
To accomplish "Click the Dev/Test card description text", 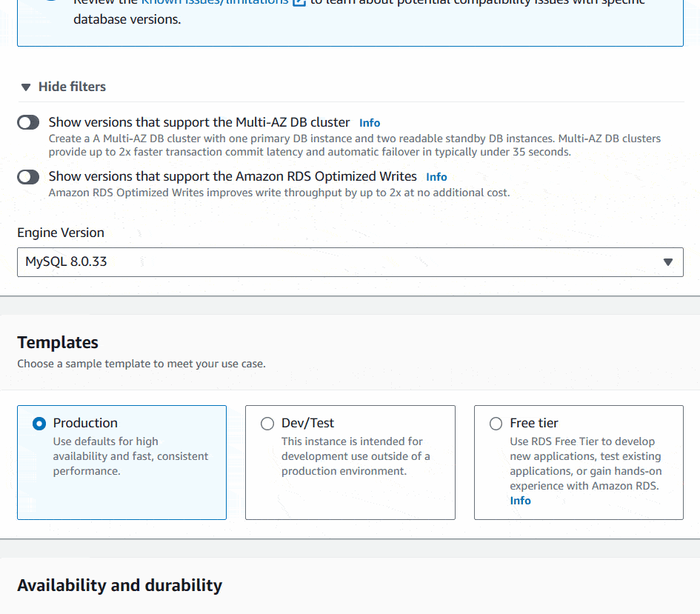I will click(x=356, y=456).
